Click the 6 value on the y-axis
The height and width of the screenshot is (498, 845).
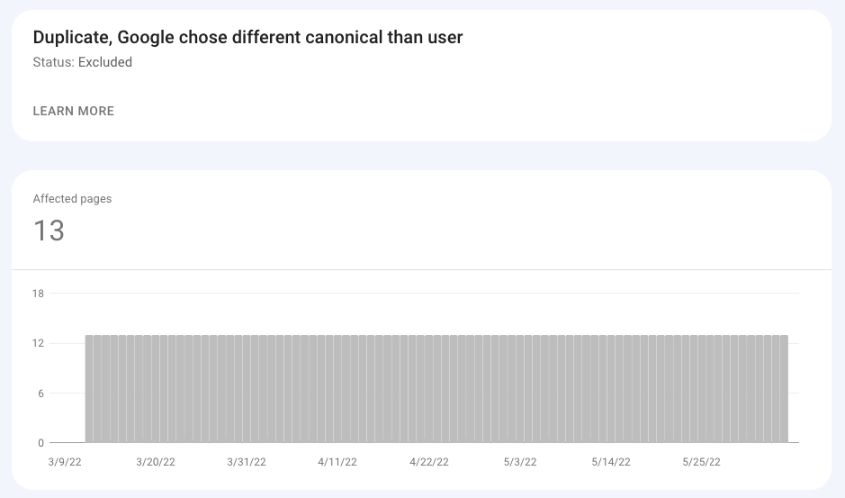point(40,393)
